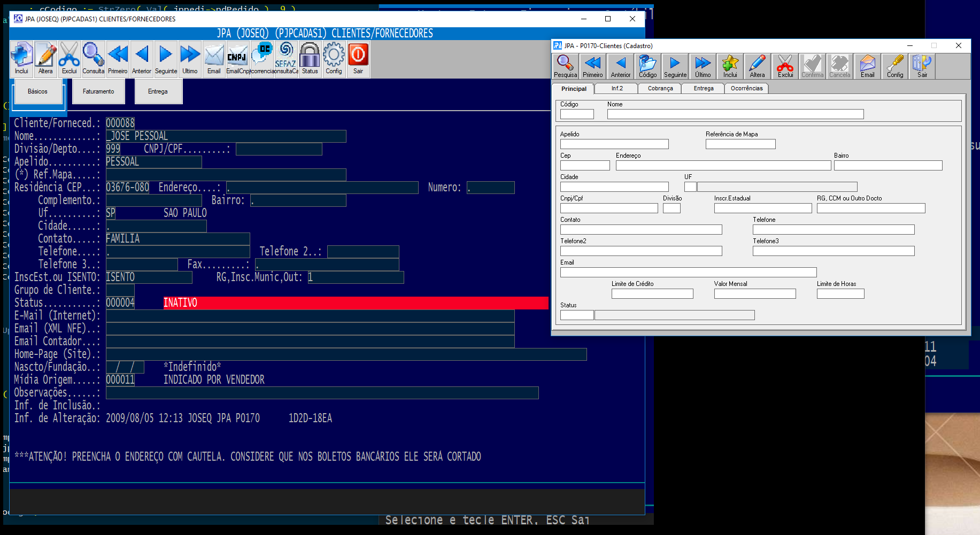Click the Inclui star icon in the Cadastro window

(730, 66)
